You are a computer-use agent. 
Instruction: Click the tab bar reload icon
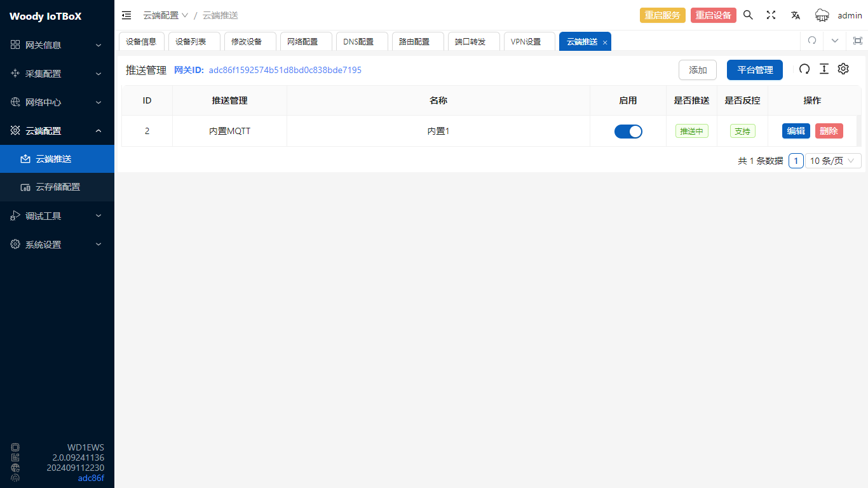(811, 41)
